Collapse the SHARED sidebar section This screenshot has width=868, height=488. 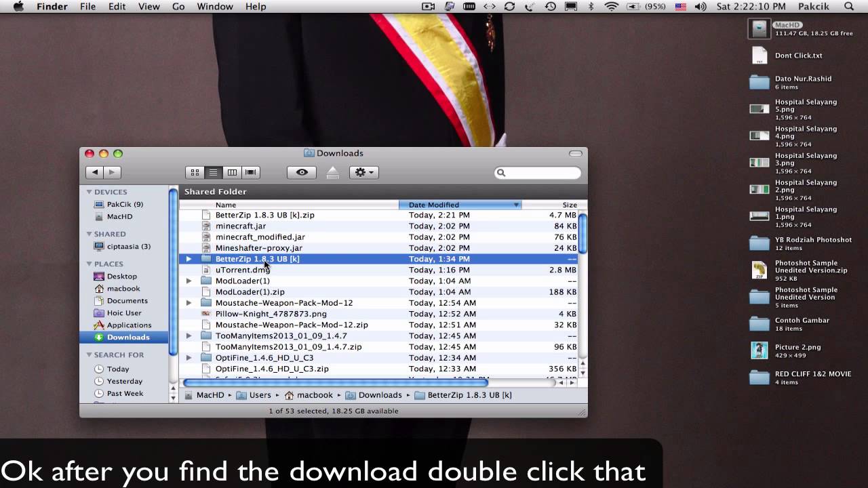pyautogui.click(x=89, y=234)
